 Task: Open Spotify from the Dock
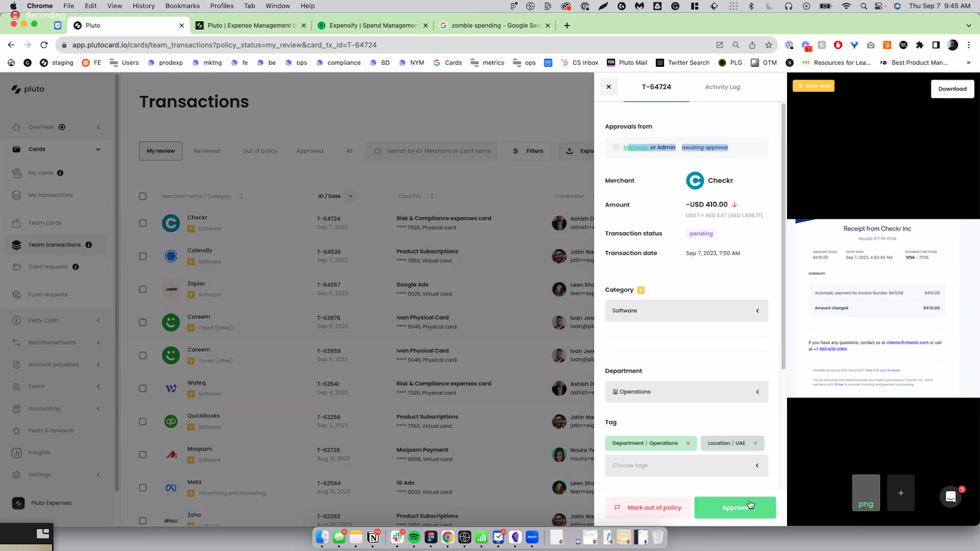coord(415,537)
